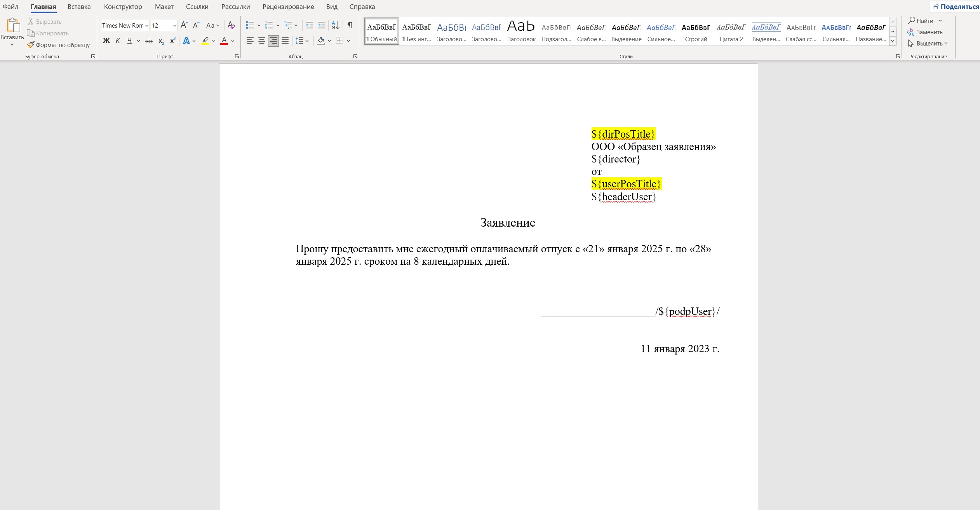
Task: Open the Вставка ribbon tab
Action: pyautogui.click(x=79, y=7)
